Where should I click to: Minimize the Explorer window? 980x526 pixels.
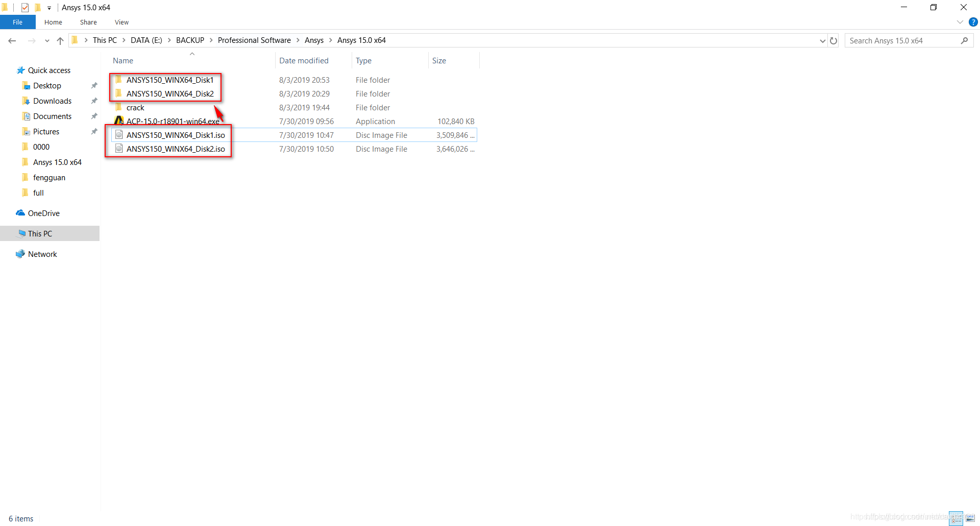tap(904, 7)
